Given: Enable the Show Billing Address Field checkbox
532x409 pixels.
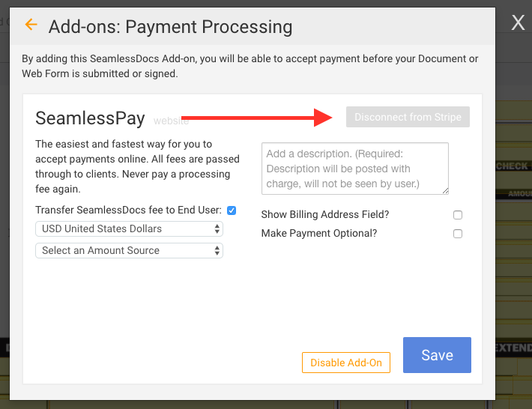Looking at the screenshot, I should (458, 215).
